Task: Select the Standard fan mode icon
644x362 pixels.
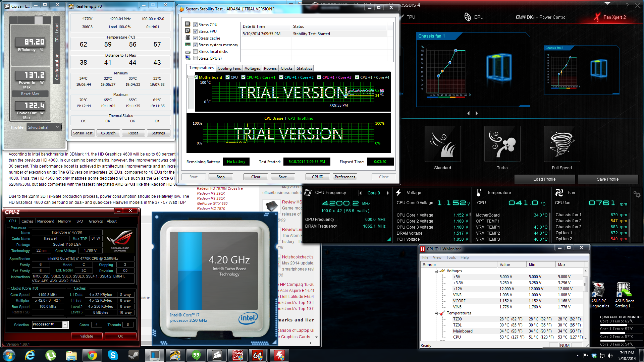Action: click(442, 144)
